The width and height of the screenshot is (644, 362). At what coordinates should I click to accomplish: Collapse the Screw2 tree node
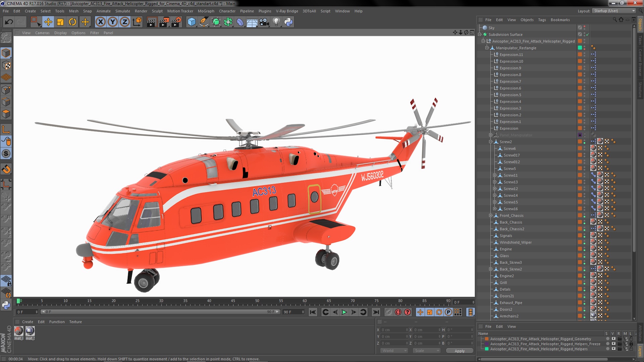coord(490,142)
